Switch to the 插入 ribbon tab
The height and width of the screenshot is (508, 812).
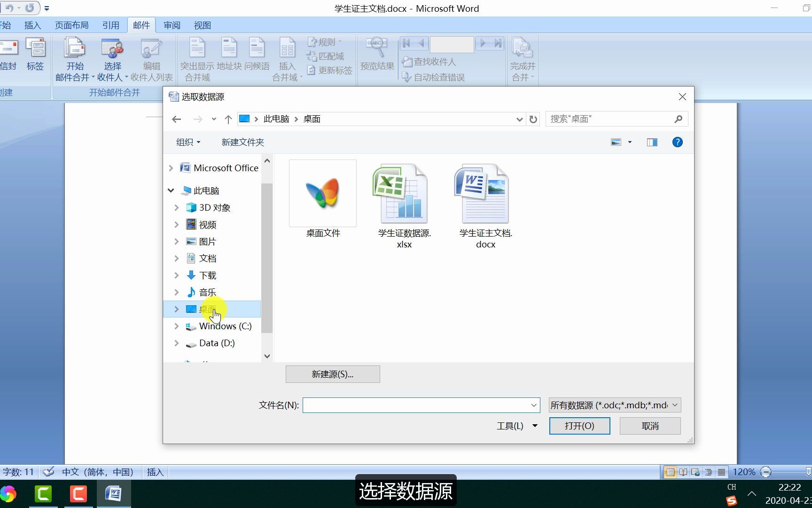coord(32,25)
